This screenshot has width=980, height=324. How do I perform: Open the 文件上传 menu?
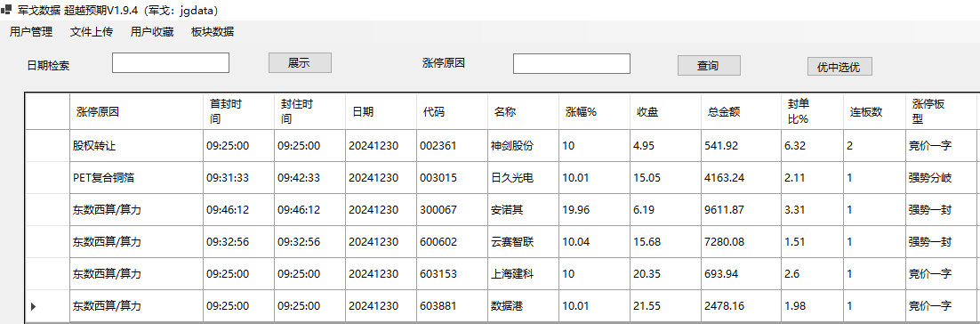tap(92, 33)
